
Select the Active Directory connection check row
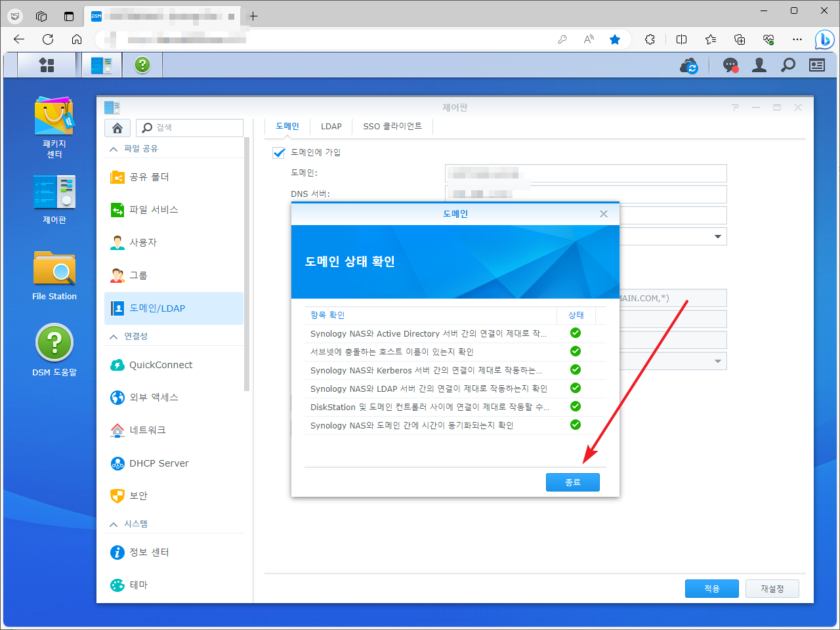coord(455,333)
